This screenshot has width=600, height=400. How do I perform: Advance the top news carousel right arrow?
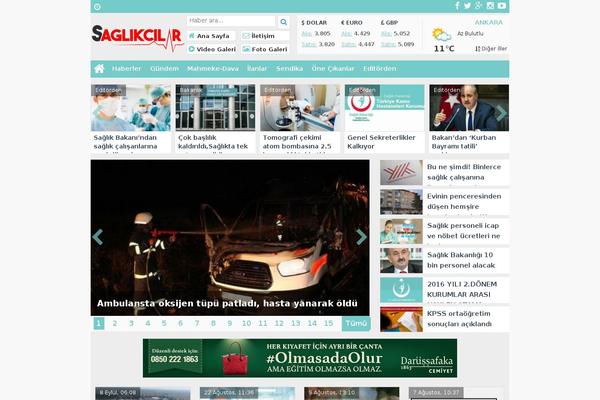[501, 113]
